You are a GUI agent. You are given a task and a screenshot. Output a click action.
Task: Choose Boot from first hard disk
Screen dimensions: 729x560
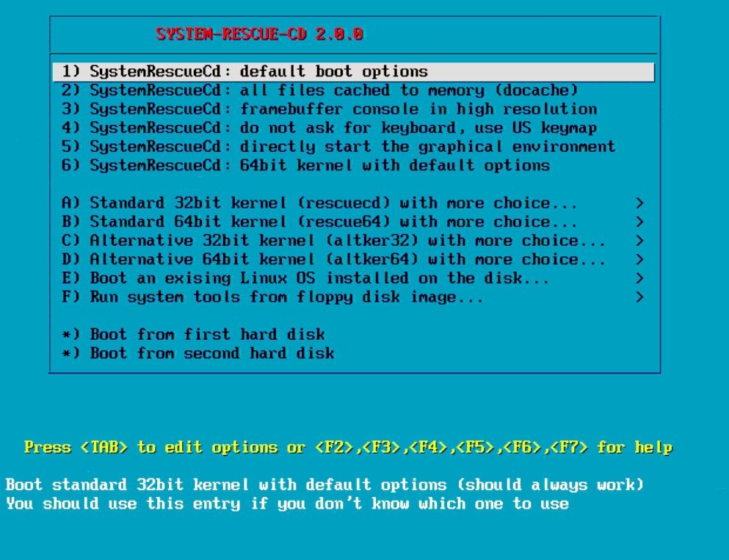tap(353, 335)
